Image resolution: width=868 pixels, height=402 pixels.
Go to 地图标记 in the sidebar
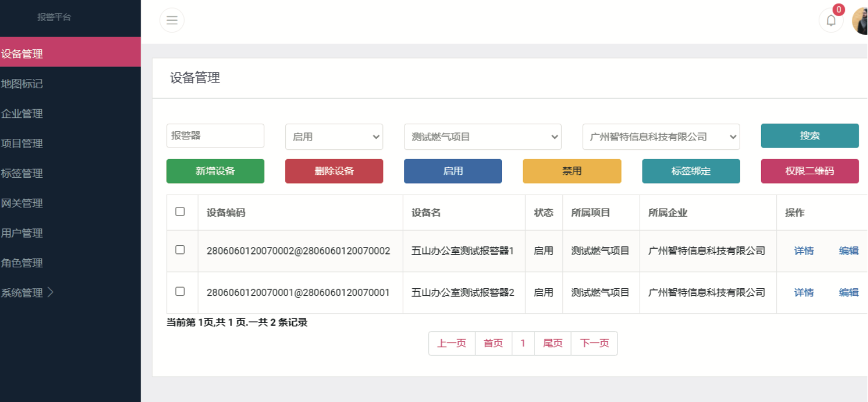22,84
